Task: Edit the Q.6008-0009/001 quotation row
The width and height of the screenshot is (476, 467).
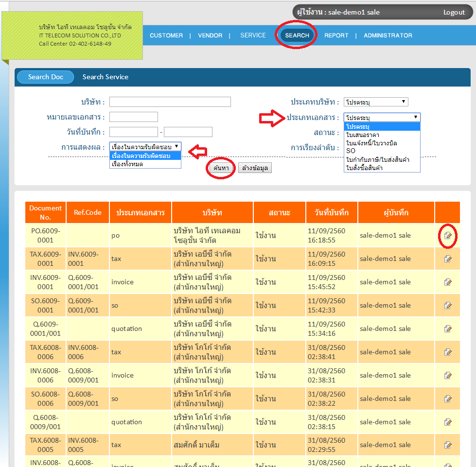Action: coord(448,422)
